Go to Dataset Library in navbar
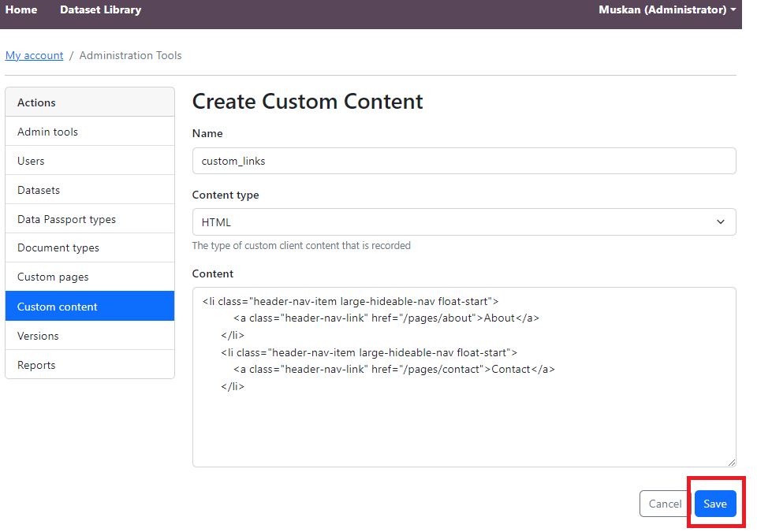 pyautogui.click(x=100, y=10)
